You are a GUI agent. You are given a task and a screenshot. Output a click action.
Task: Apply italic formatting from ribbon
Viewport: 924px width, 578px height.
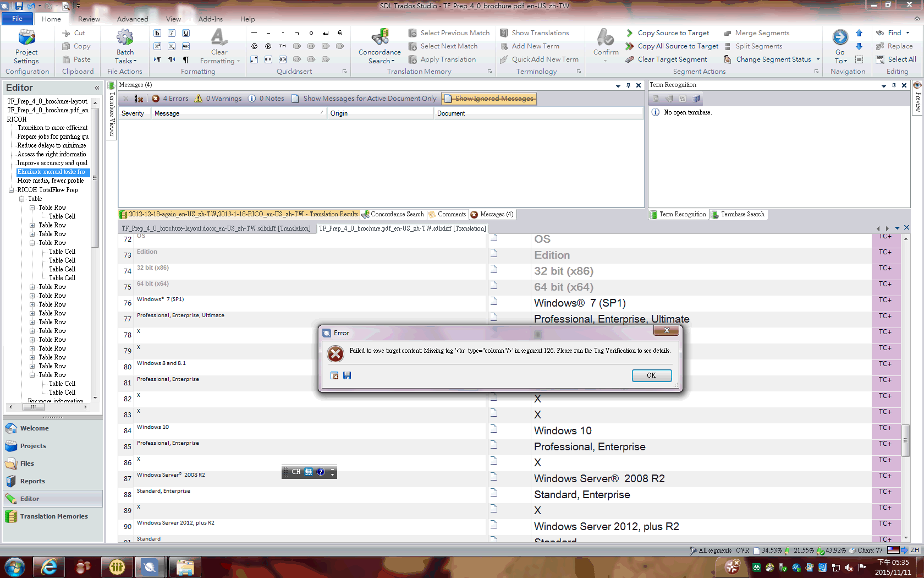pos(172,33)
